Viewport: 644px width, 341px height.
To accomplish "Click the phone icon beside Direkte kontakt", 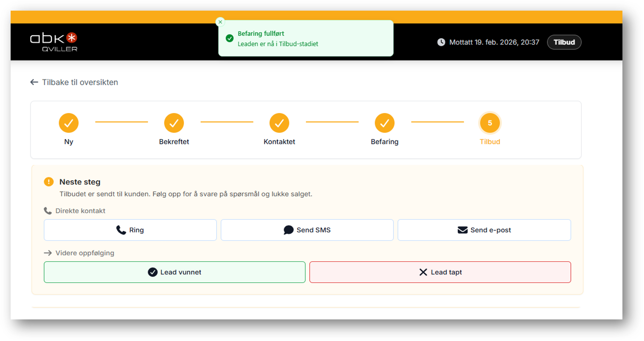I will 48,211.
